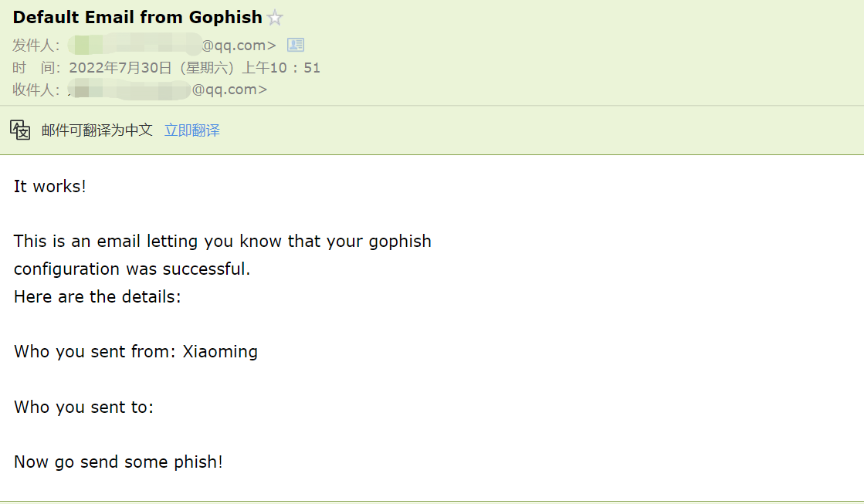The height and width of the screenshot is (504, 864).
Task: Click the It works! line
Action: tap(50, 186)
